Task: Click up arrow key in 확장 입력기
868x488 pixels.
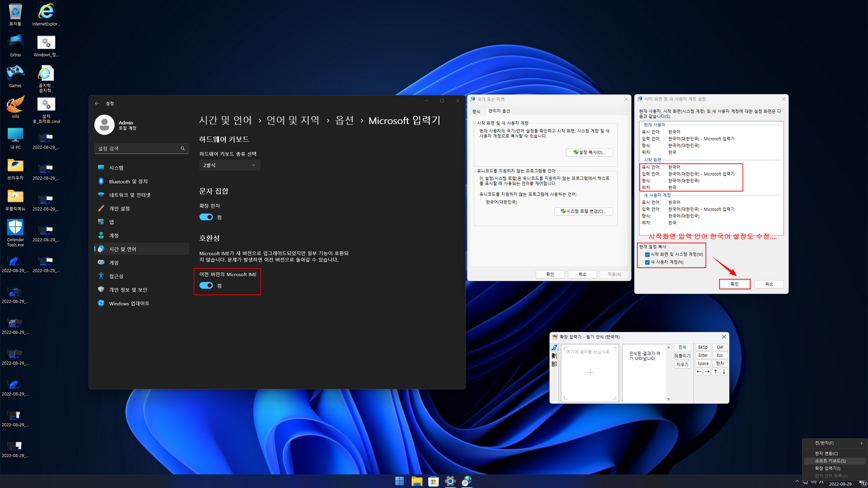Action: [715, 372]
